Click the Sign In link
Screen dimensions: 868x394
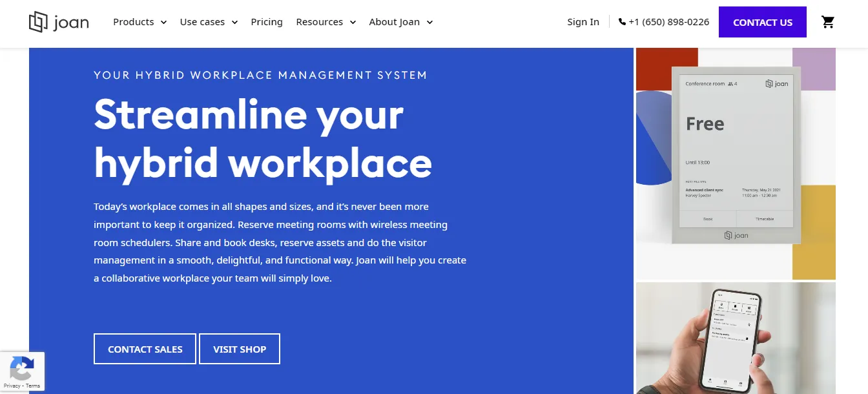pyautogui.click(x=583, y=22)
